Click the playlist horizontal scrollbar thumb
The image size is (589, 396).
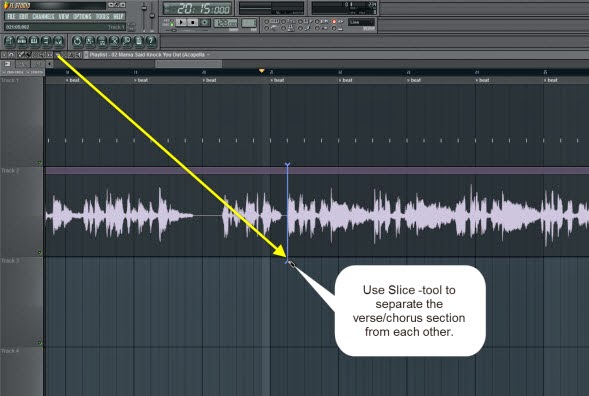(x=189, y=64)
